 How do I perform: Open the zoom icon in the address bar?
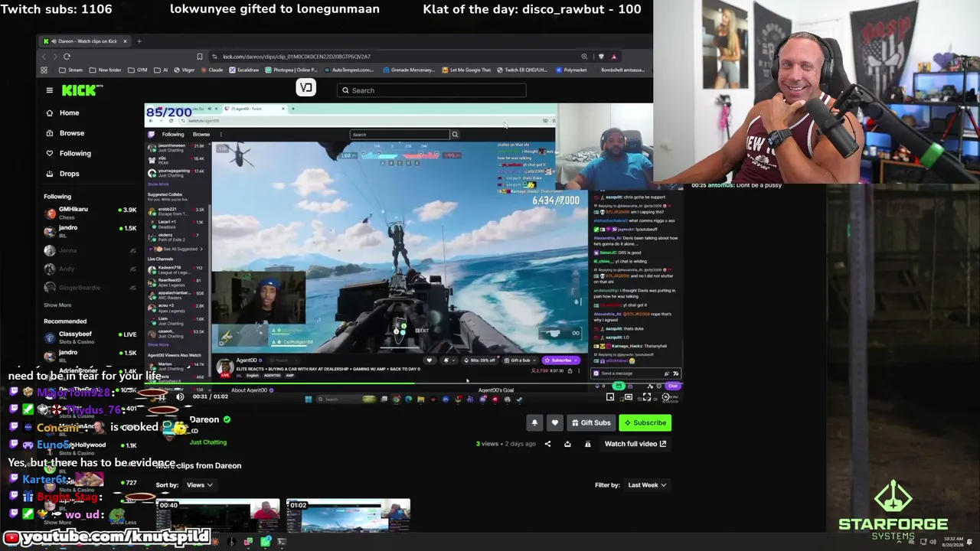click(x=584, y=57)
